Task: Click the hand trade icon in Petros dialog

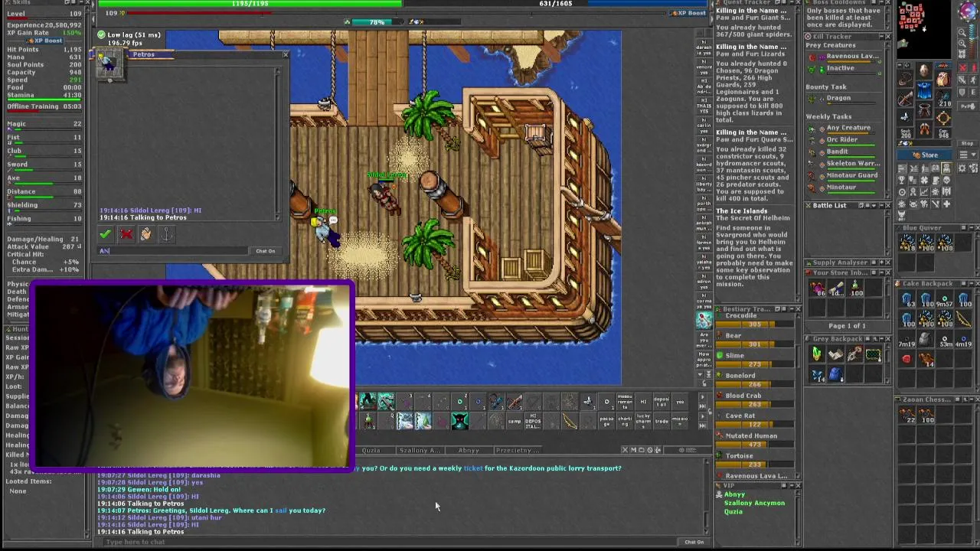Action: click(x=146, y=234)
